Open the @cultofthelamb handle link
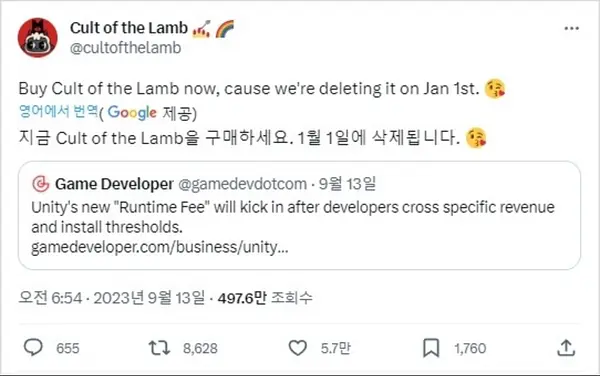 (x=126, y=48)
